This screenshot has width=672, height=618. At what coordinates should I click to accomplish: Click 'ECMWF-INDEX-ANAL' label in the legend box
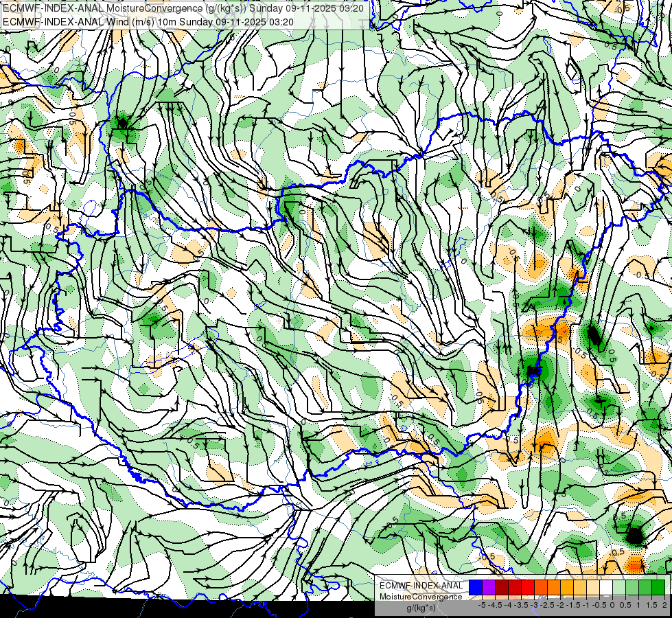pyautogui.click(x=421, y=586)
